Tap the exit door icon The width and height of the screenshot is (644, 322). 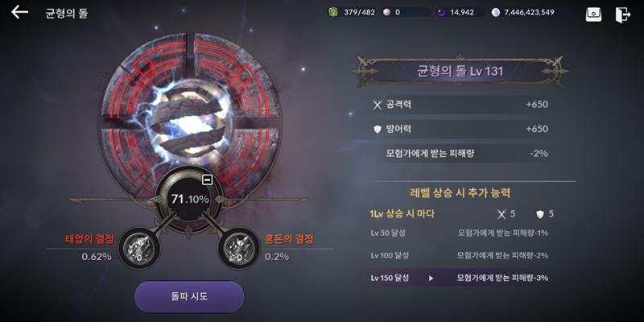(x=622, y=14)
